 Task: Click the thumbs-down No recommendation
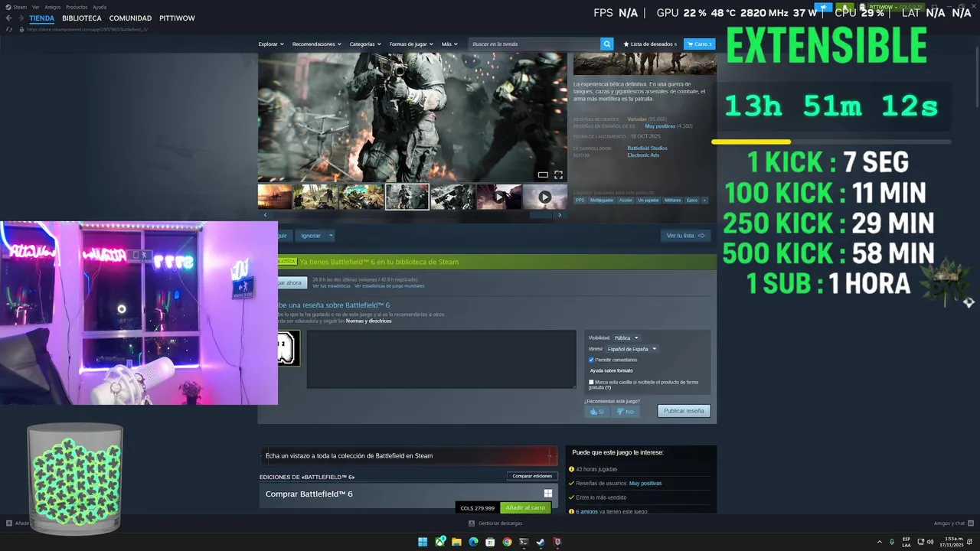tap(625, 411)
